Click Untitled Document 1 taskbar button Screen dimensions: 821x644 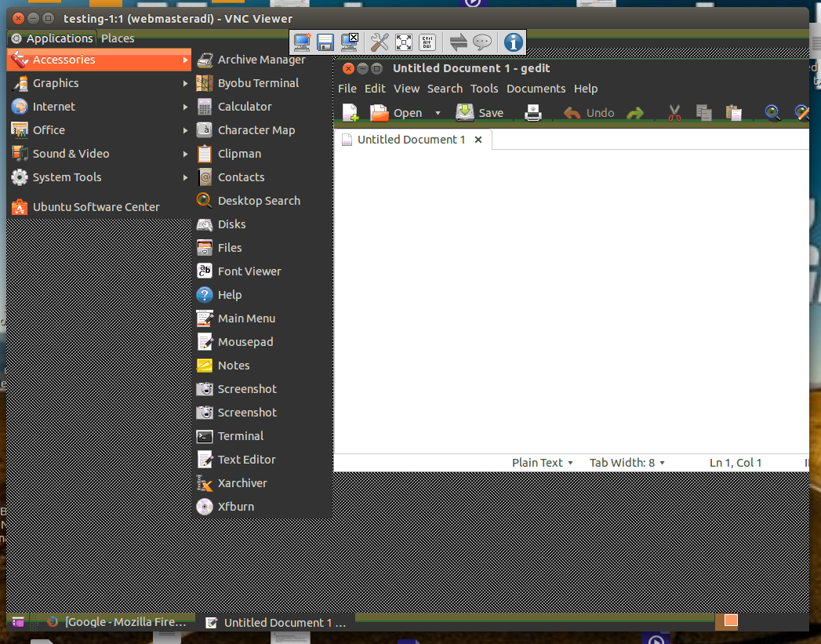tap(276, 623)
